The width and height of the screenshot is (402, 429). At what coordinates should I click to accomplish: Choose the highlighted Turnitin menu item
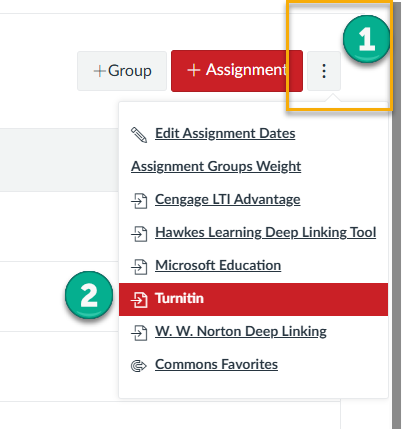[253, 299]
